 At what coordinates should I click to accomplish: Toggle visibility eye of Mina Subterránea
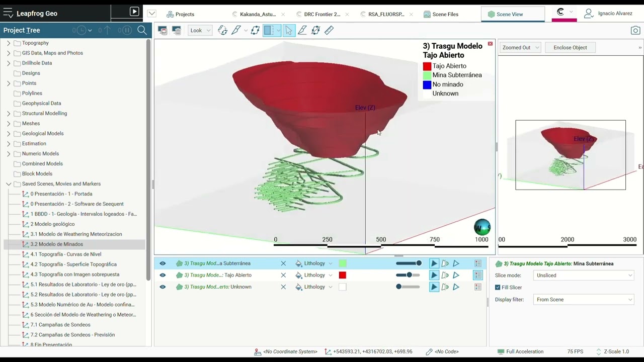click(163, 263)
